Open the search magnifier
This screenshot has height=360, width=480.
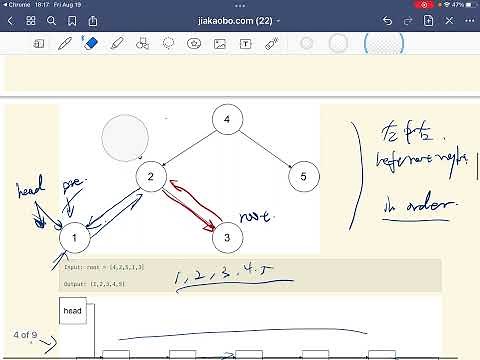[x=51, y=21]
